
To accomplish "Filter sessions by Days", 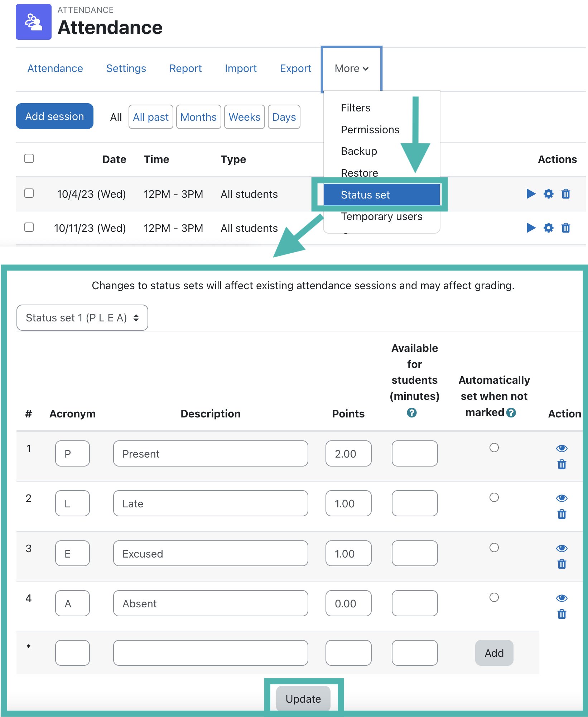I will pyautogui.click(x=284, y=117).
